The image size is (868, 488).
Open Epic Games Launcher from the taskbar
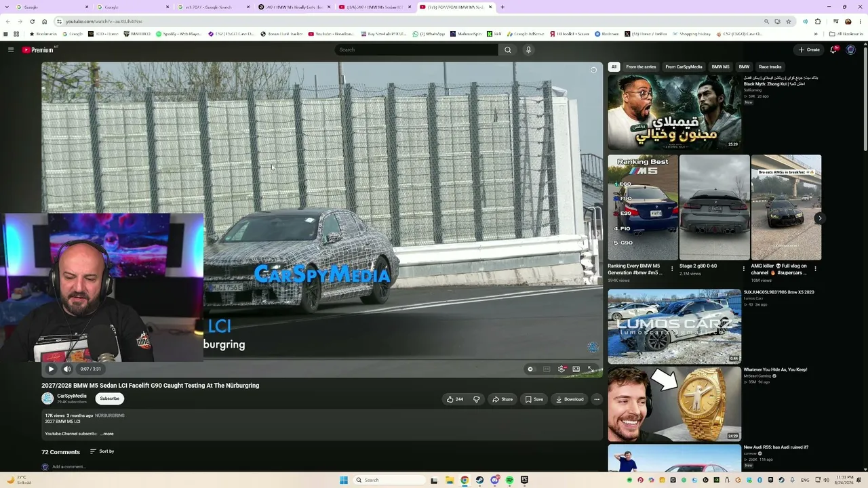click(x=524, y=481)
